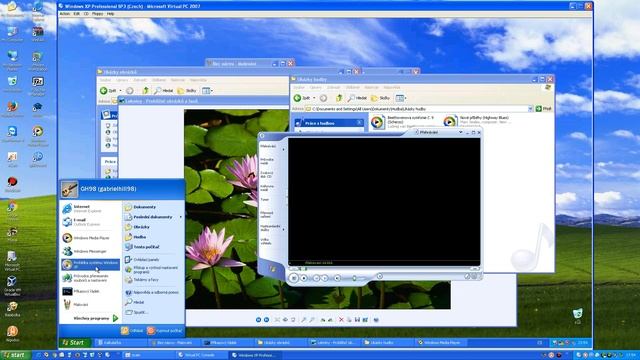Open the Virtual PC Help menu
Viewport: 640px width, 360px height.
(111, 14)
